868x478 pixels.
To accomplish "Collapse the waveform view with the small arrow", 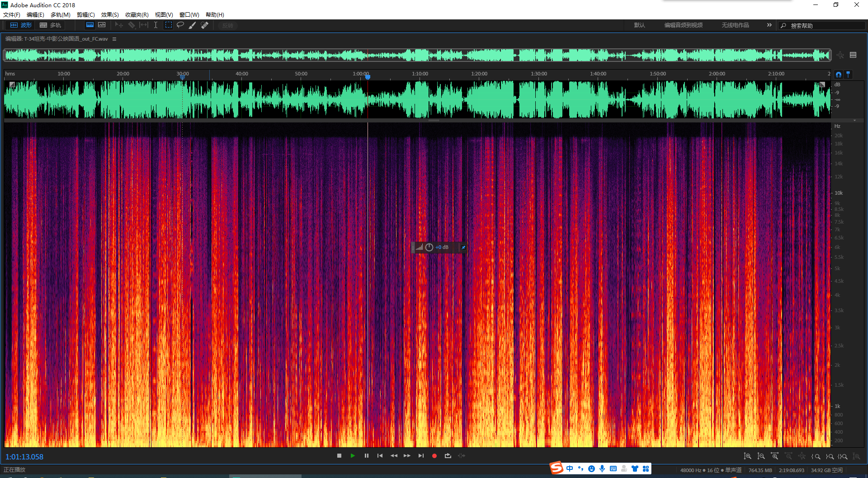I will pos(854,121).
